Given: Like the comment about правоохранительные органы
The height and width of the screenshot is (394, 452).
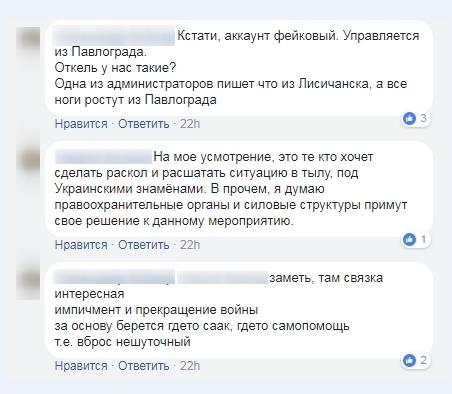Looking at the screenshot, I should click(x=81, y=245).
